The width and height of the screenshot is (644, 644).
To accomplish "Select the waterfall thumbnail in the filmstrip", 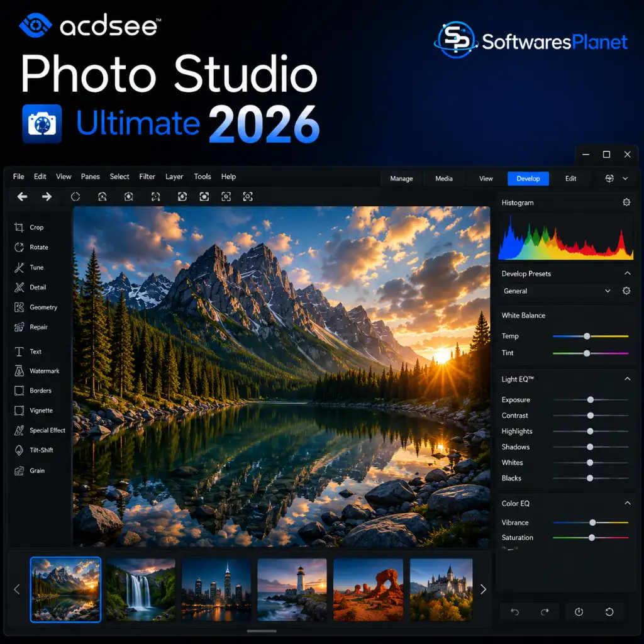I will 141,589.
